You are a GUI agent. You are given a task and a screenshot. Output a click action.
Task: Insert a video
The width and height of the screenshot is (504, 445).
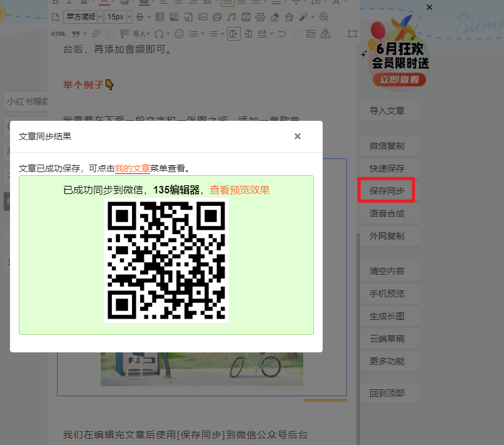pyautogui.click(x=246, y=17)
